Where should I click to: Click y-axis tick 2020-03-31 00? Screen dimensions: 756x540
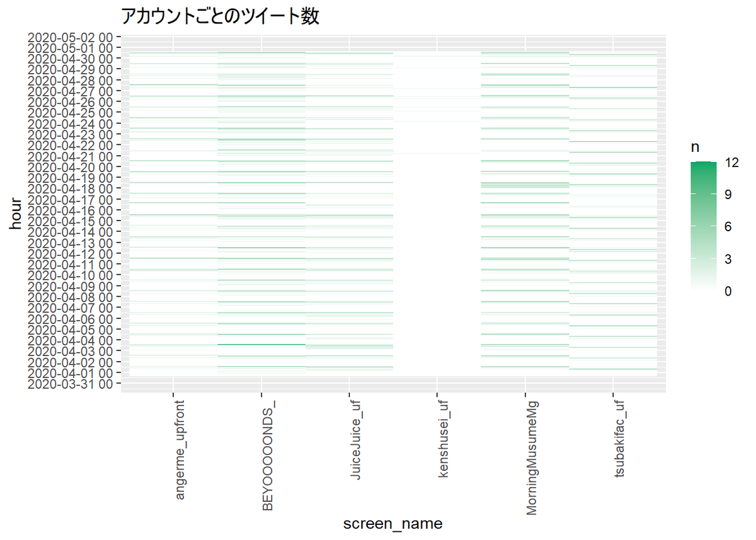point(71,384)
